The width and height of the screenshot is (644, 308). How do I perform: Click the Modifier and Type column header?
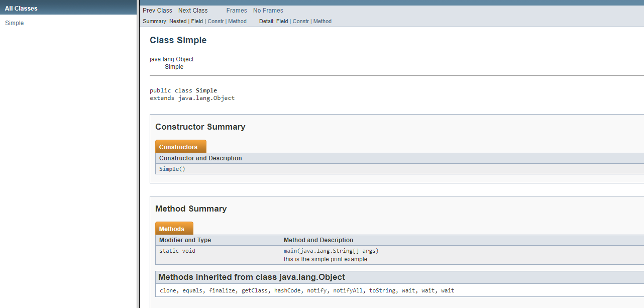click(x=185, y=240)
